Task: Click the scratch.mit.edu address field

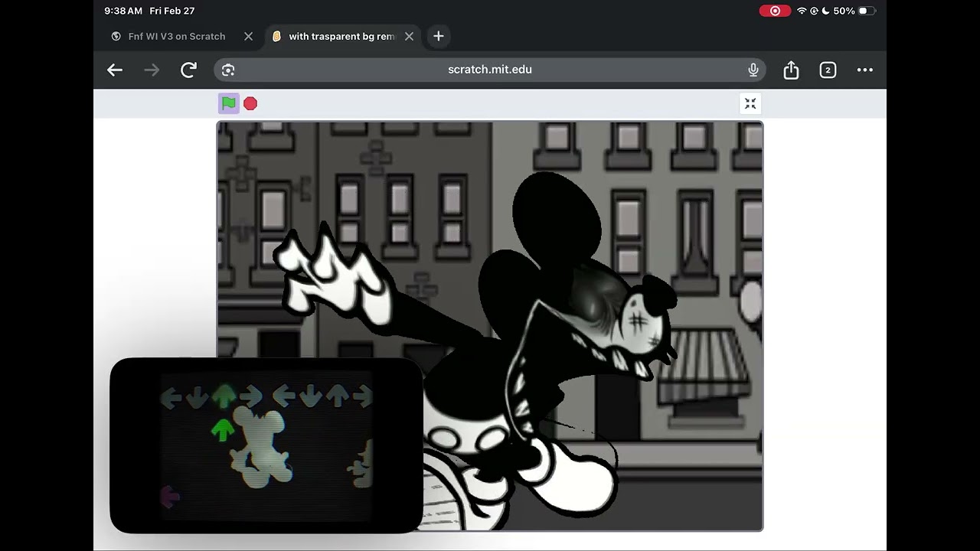Action: [490, 70]
